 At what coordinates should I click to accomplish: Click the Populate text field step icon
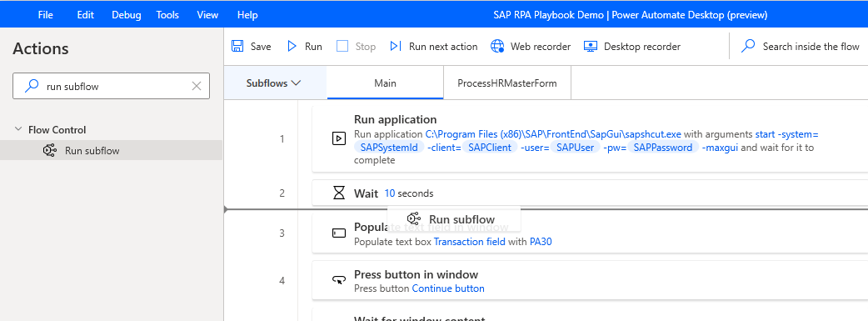click(339, 233)
